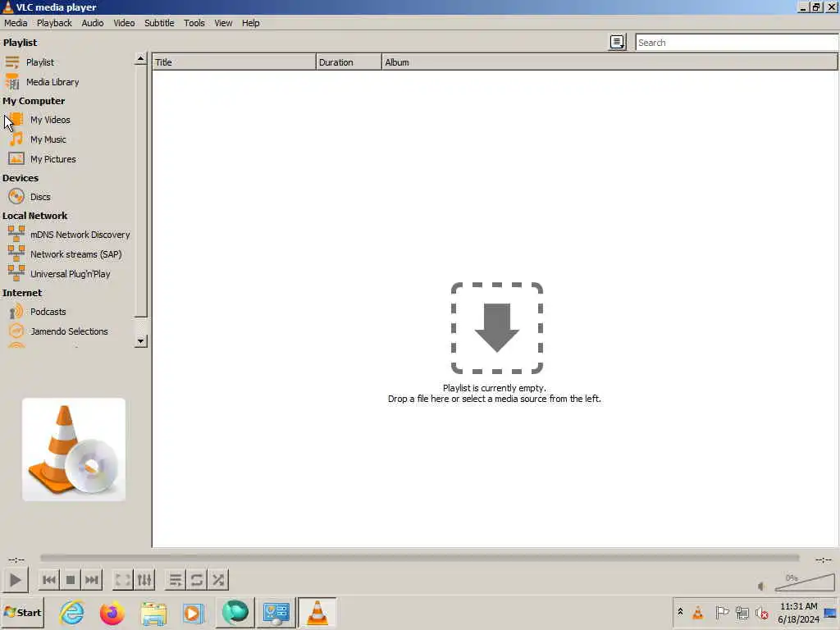The width and height of the screenshot is (840, 630).
Task: Go to previous media track
Action: [x=49, y=580]
